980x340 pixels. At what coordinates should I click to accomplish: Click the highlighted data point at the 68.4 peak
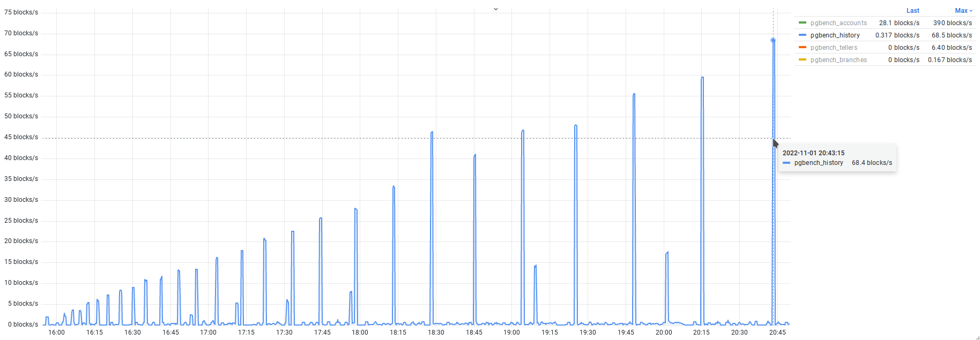click(773, 40)
